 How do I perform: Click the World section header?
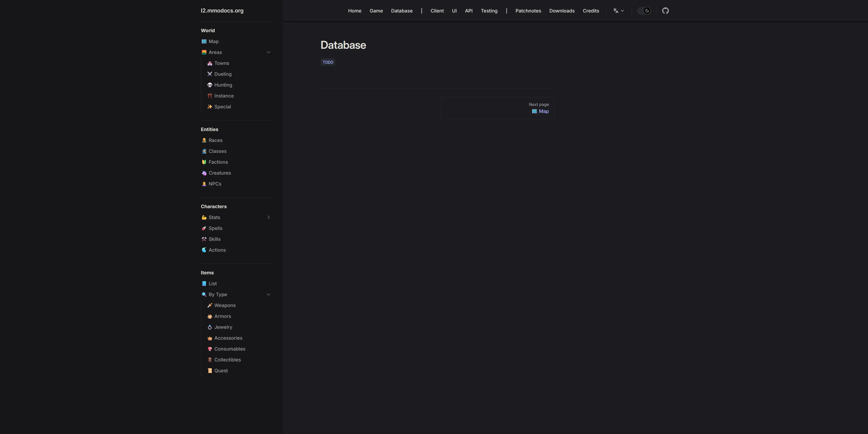click(207, 31)
